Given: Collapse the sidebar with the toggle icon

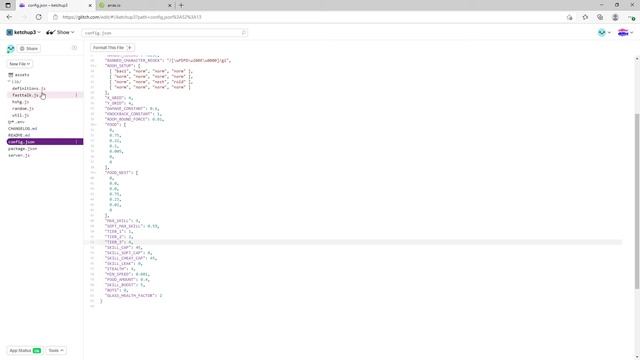Looking at the screenshot, I should (x=74, y=48).
